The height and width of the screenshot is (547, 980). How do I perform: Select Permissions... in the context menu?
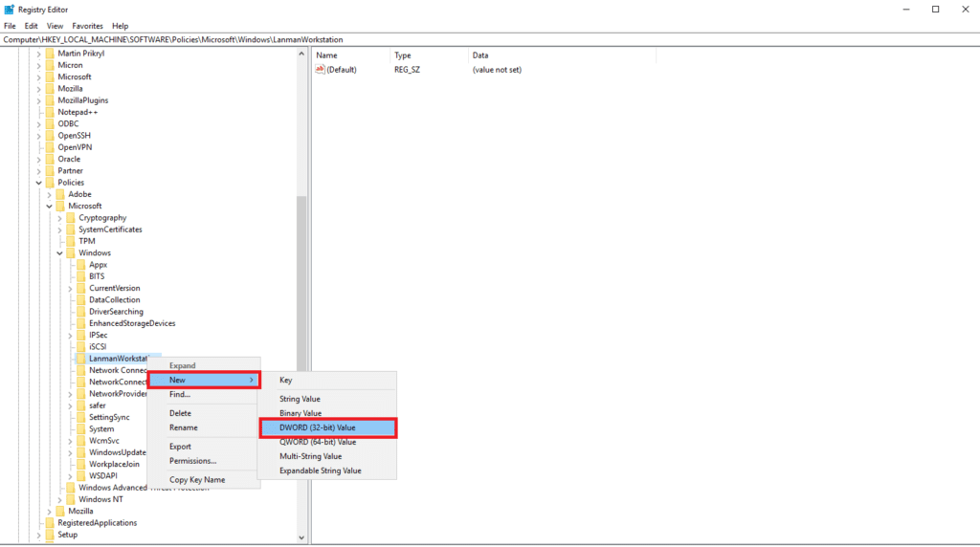pos(192,461)
